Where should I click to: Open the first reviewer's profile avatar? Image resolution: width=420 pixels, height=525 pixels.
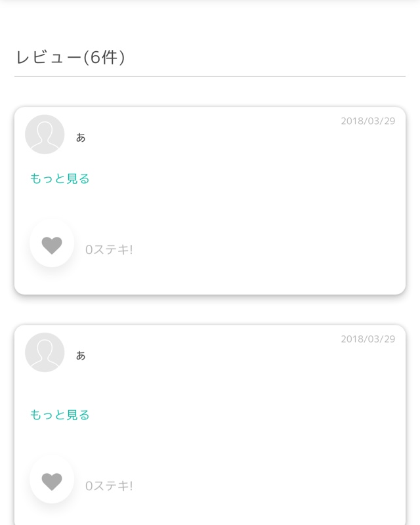[45, 135]
